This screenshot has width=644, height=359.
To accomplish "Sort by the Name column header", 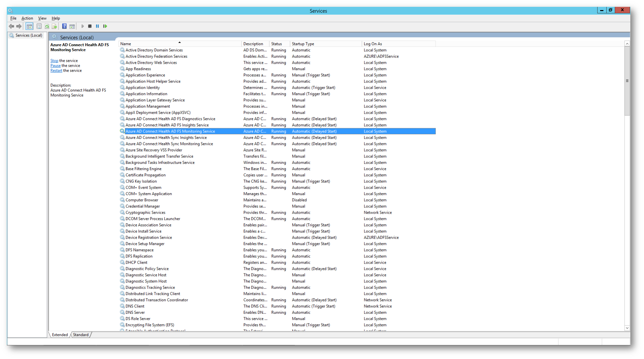I will [x=180, y=44].
